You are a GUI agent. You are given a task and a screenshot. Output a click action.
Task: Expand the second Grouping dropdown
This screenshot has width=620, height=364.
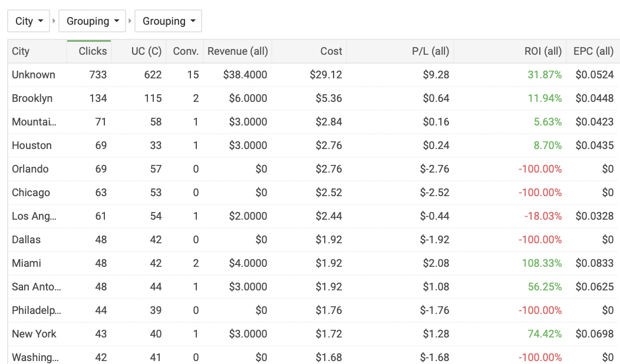pos(92,21)
